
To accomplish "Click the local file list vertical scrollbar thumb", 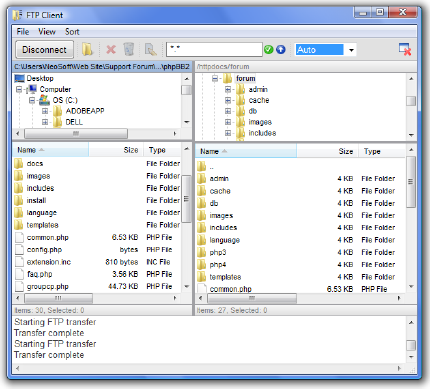I will pyautogui.click(x=186, y=199).
